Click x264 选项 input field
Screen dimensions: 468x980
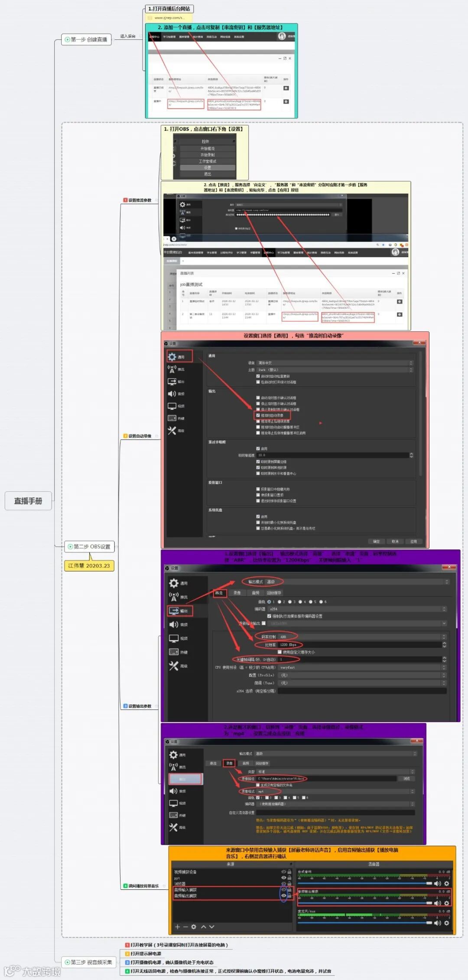coord(362,691)
